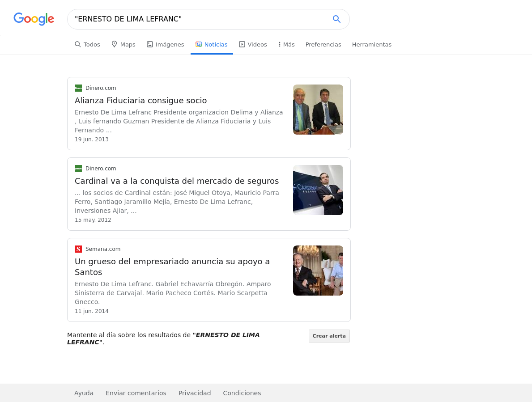Click the Semana.com red S favicon
Screen dimensions: 532x402
78,249
